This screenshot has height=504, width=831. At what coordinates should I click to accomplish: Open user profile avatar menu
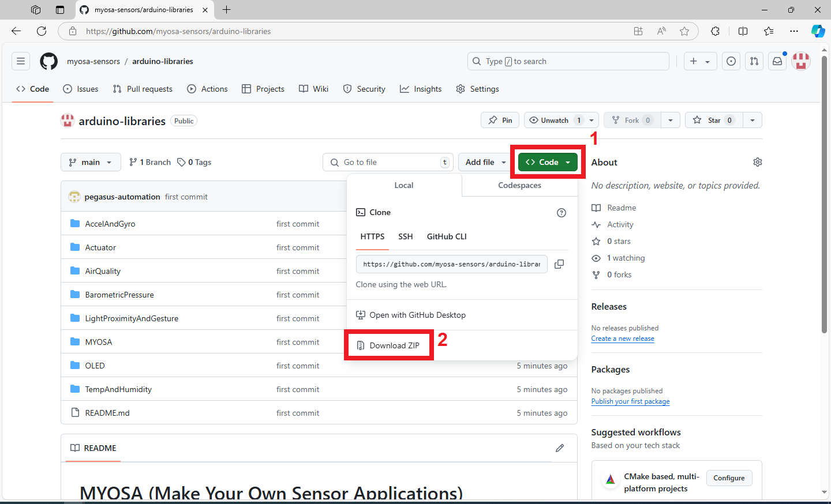(801, 61)
